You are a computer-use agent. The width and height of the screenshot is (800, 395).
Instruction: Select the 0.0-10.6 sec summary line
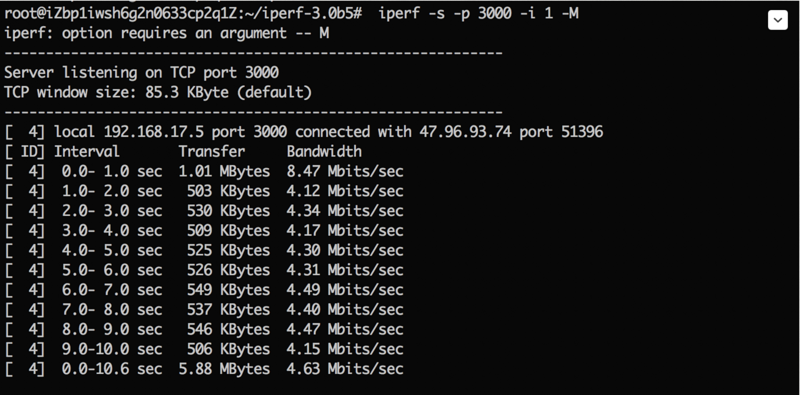point(204,369)
